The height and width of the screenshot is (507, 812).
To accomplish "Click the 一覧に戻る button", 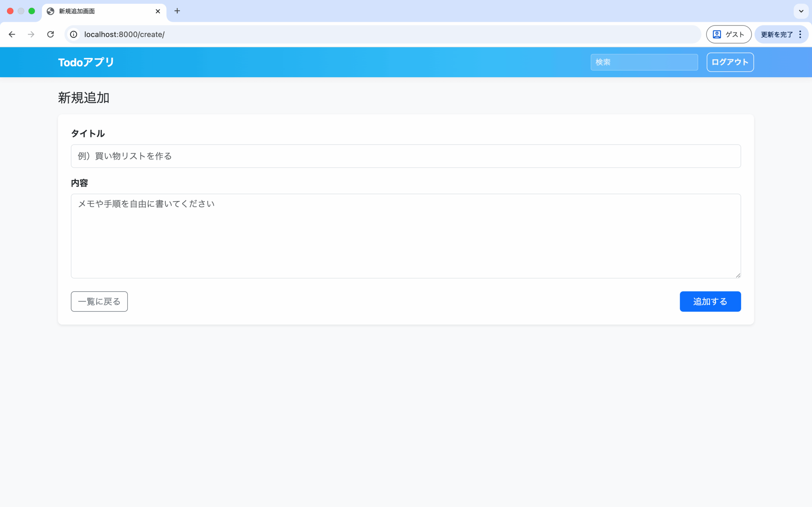I will point(99,301).
